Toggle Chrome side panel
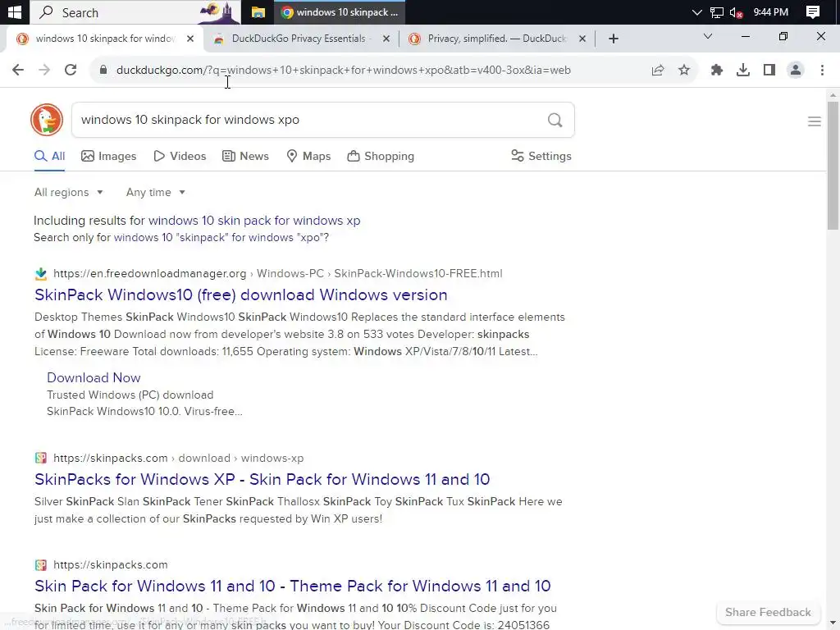 (x=769, y=70)
